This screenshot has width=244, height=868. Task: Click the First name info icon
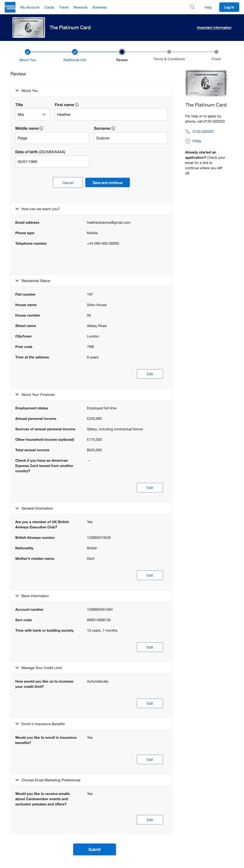(77, 105)
